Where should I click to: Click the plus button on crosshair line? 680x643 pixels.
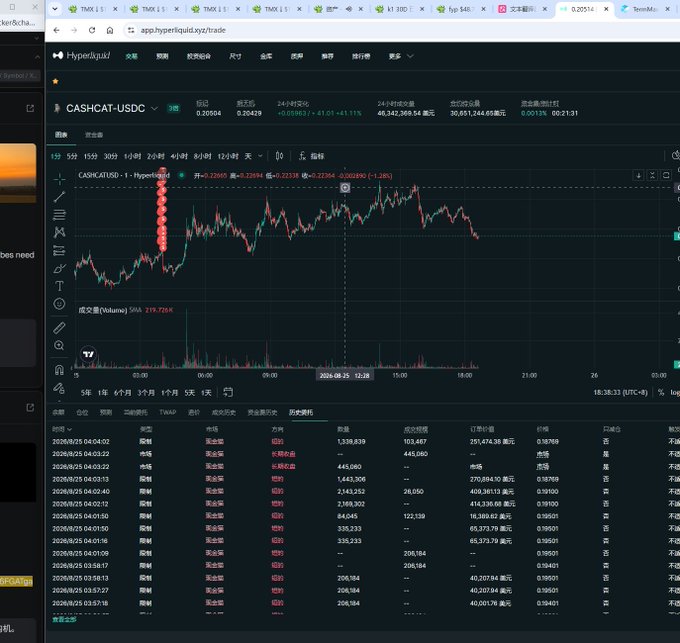coord(345,188)
